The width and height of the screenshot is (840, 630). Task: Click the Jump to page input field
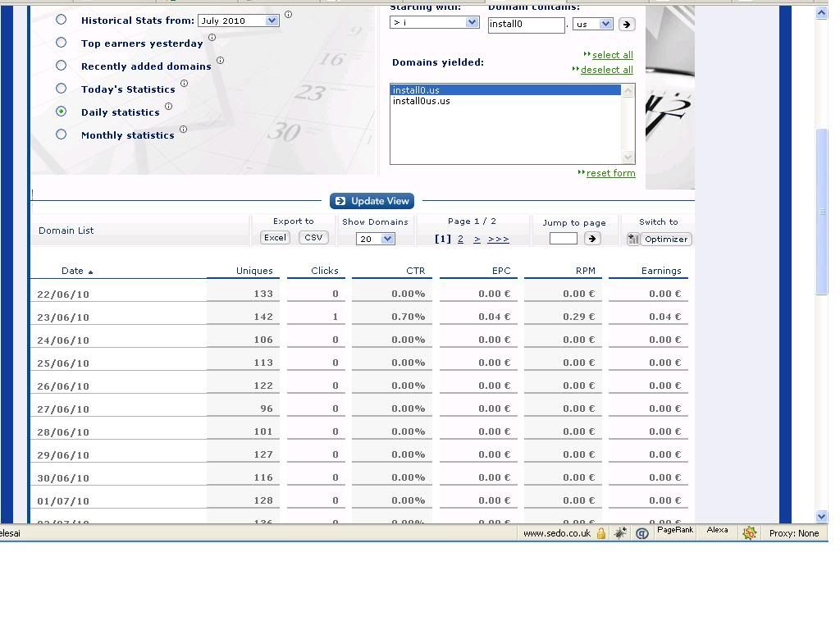(x=563, y=239)
